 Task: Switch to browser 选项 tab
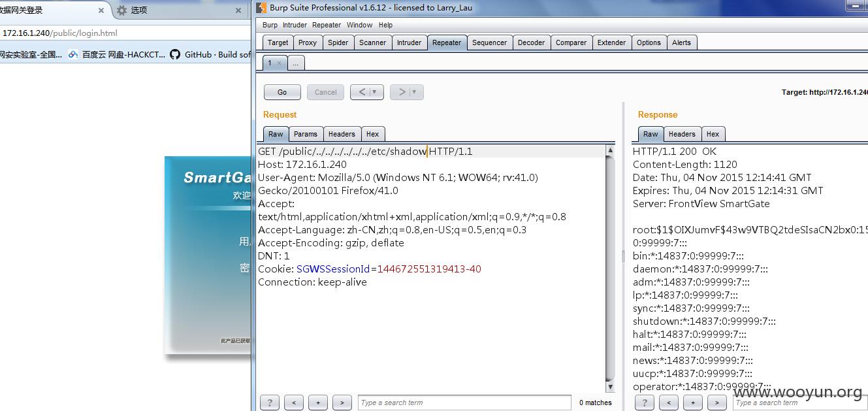click(178, 10)
